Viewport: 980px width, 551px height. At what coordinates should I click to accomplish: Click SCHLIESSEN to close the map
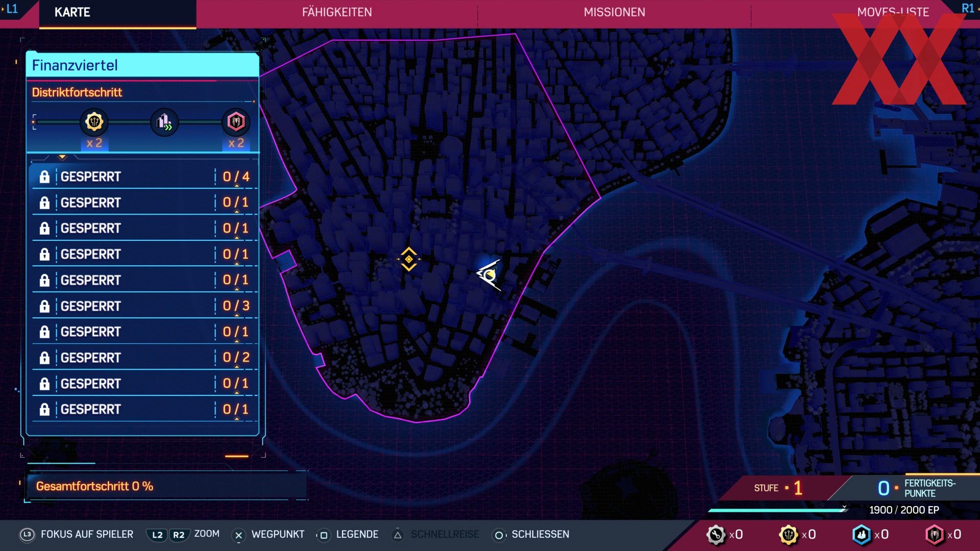point(540,534)
